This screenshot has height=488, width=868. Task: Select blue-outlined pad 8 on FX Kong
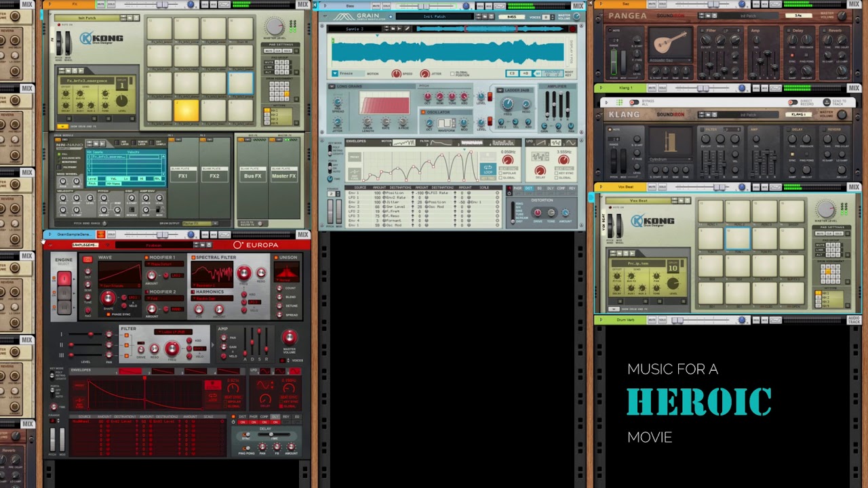(241, 83)
